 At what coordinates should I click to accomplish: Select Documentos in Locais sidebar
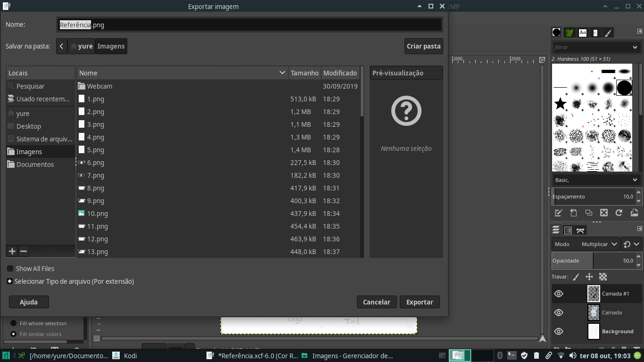tap(41, 165)
